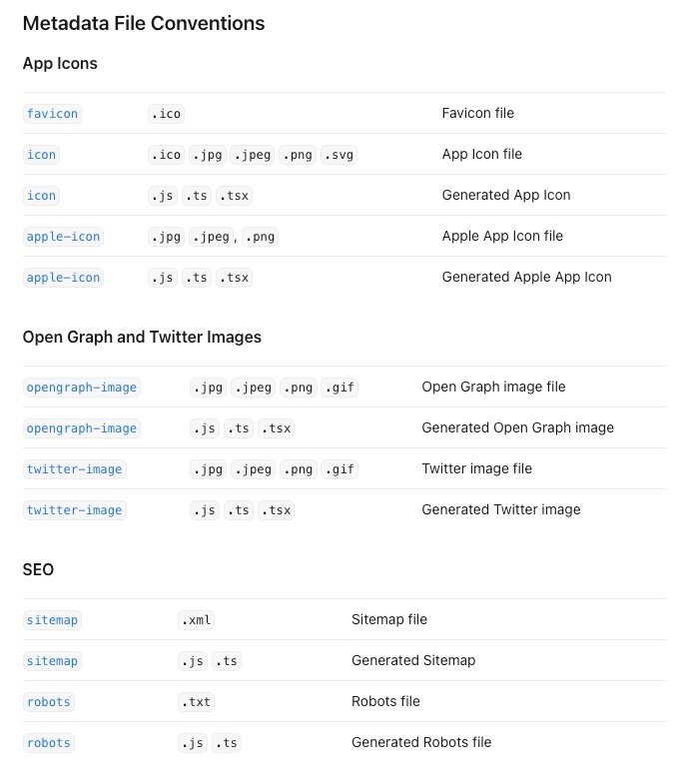Image resolution: width=673 pixels, height=784 pixels.
Task: Open the opengraph-image link for Generated Open Graph image
Action: click(x=82, y=428)
